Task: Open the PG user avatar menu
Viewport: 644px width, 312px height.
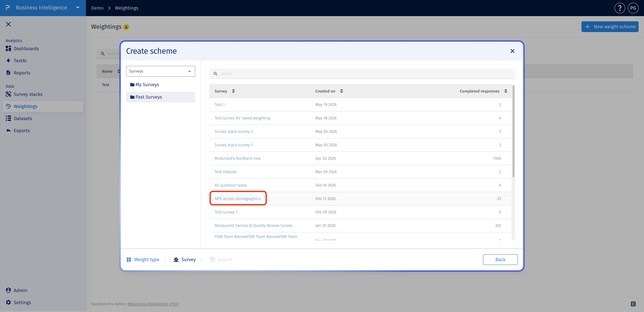Action: coord(633,8)
